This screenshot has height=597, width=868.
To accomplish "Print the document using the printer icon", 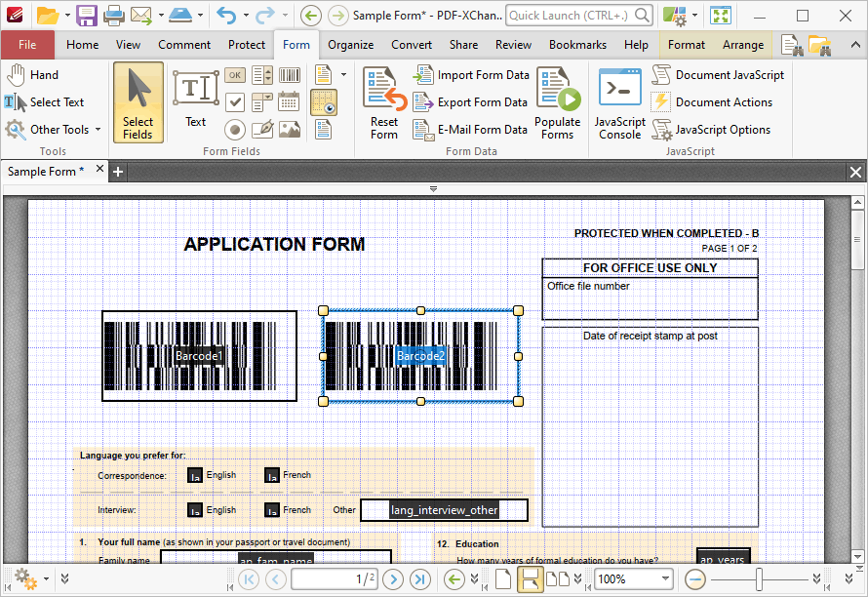I will [114, 16].
